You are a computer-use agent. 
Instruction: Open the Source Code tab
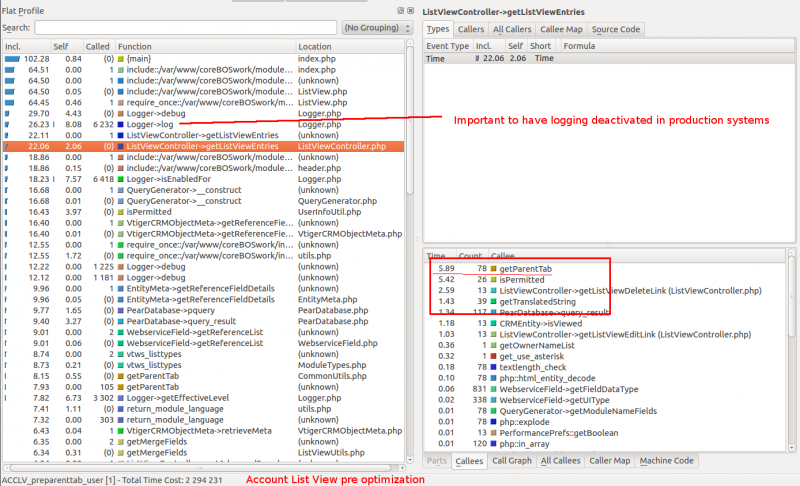(616, 29)
